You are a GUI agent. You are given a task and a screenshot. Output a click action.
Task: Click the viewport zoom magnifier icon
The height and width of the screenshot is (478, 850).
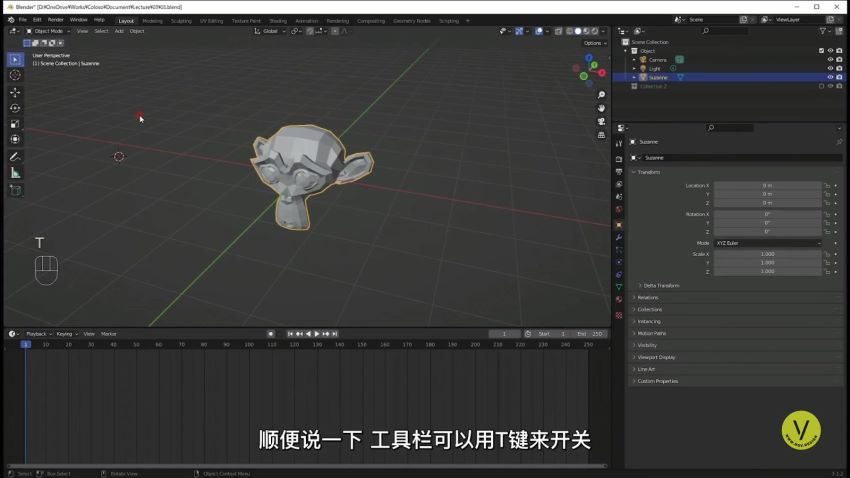601,95
